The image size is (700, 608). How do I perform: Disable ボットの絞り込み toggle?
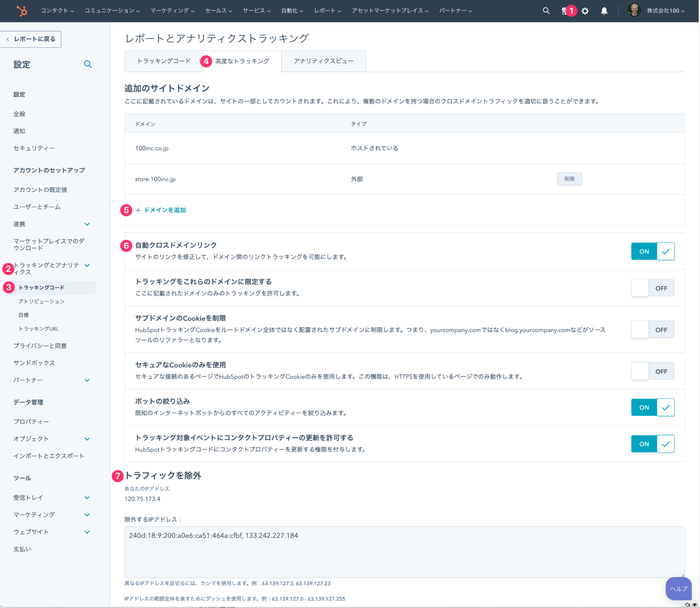point(652,407)
